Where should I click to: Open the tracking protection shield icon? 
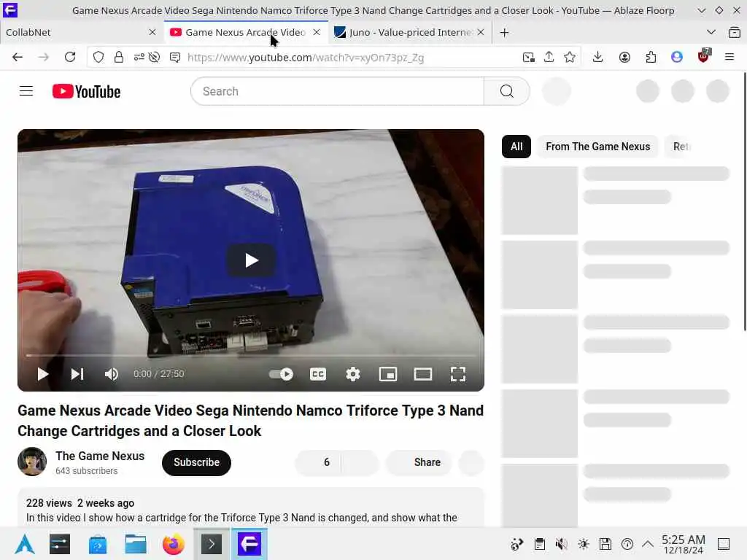point(98,57)
